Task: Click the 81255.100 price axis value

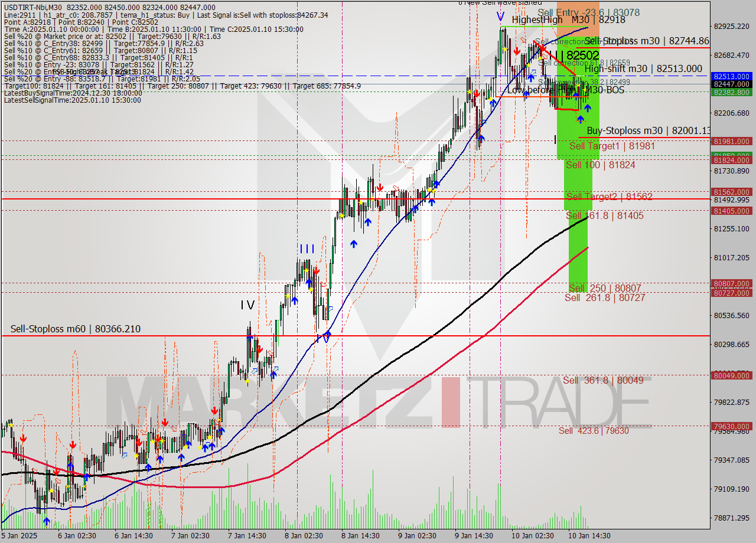Action: coord(731,228)
